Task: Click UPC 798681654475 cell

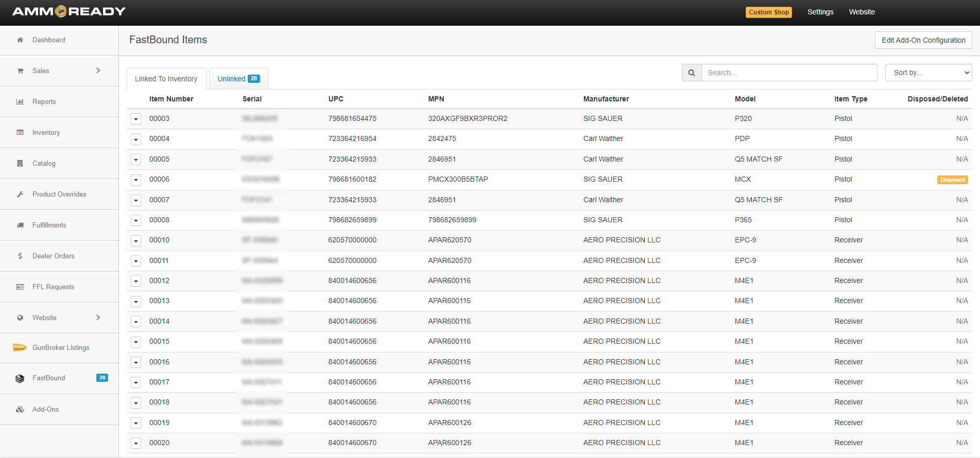Action: pyautogui.click(x=352, y=118)
